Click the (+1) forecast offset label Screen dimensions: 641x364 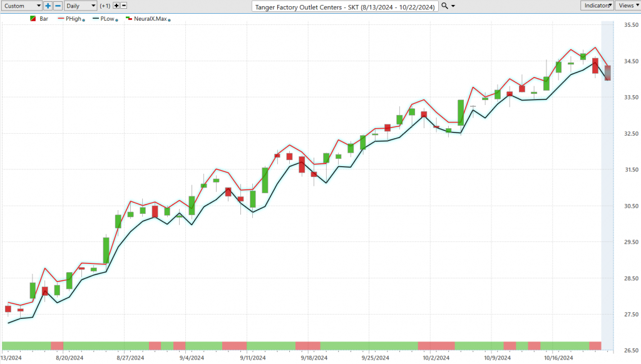105,6
